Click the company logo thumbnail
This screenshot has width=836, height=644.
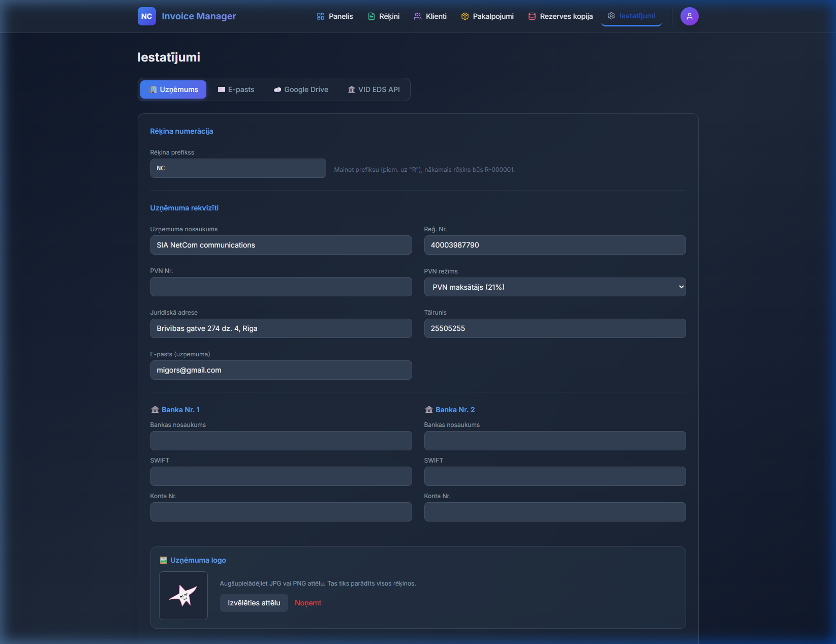coord(183,596)
